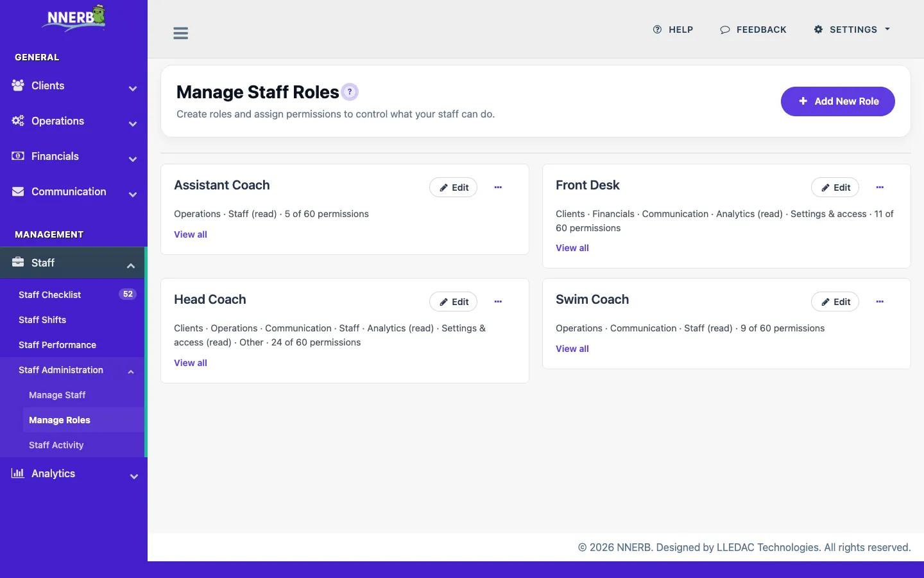The width and height of the screenshot is (924, 578).
Task: Click the NNERB logo
Action: coord(74,18)
